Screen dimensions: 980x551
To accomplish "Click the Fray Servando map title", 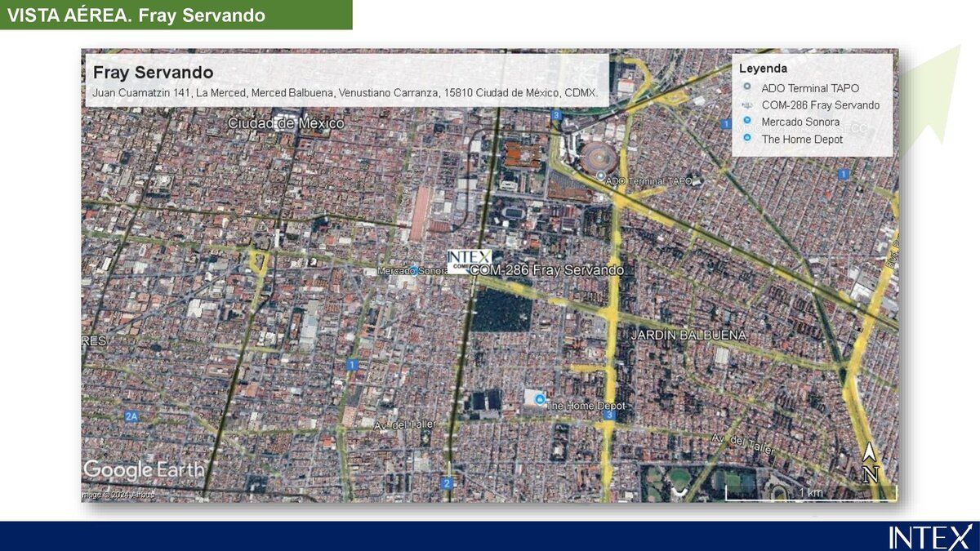I will coord(154,73).
